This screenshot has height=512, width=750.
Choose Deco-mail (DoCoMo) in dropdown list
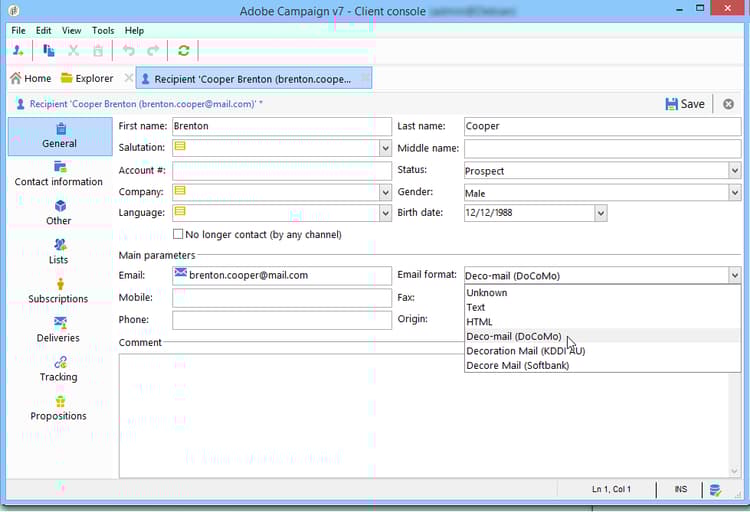point(602,336)
